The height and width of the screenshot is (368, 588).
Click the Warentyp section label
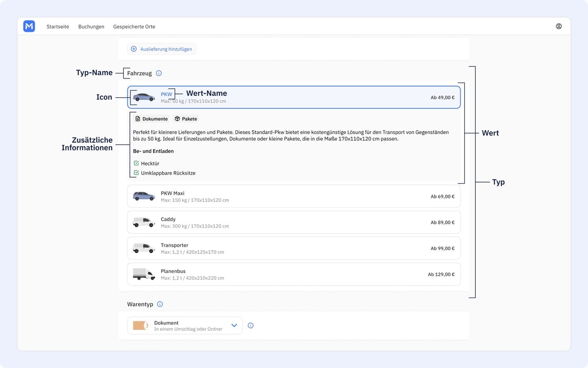pyautogui.click(x=140, y=304)
